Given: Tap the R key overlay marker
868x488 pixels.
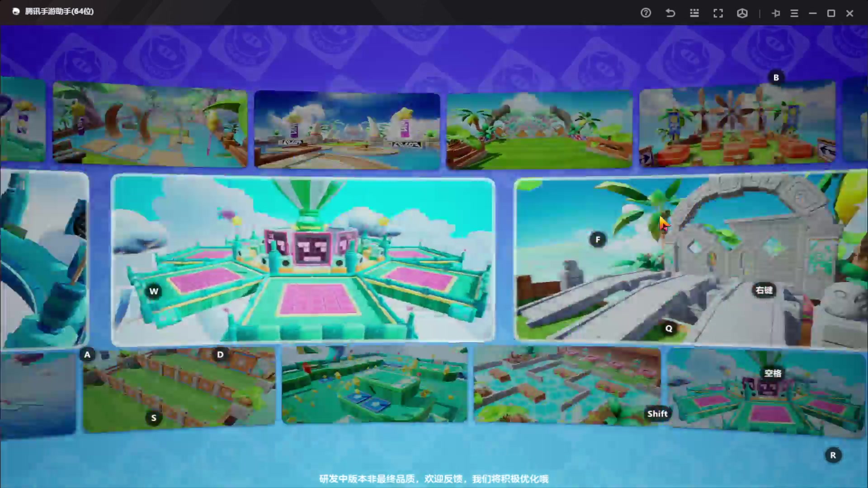Looking at the screenshot, I should [833, 455].
